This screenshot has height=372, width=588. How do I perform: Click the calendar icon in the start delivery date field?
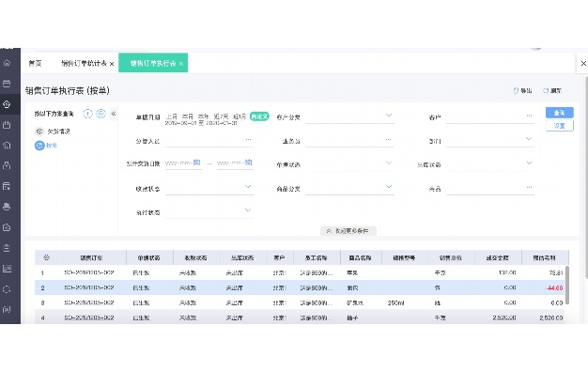[x=197, y=163]
